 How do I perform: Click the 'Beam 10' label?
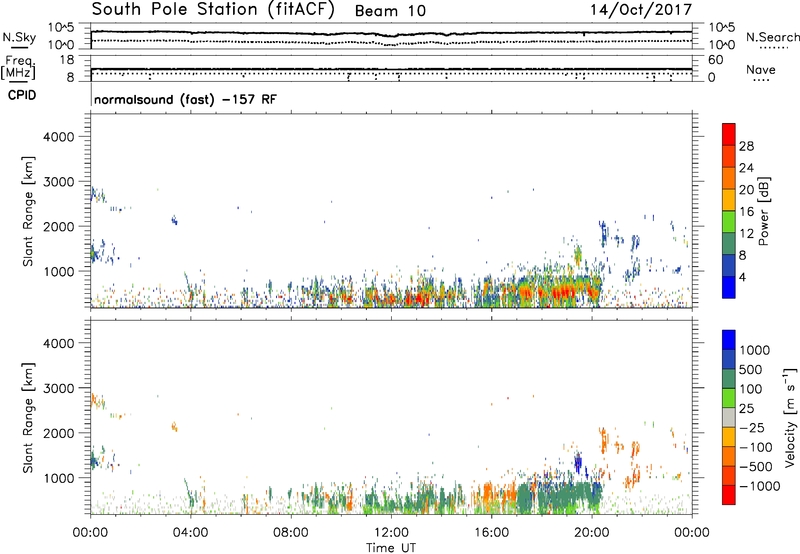click(390, 11)
